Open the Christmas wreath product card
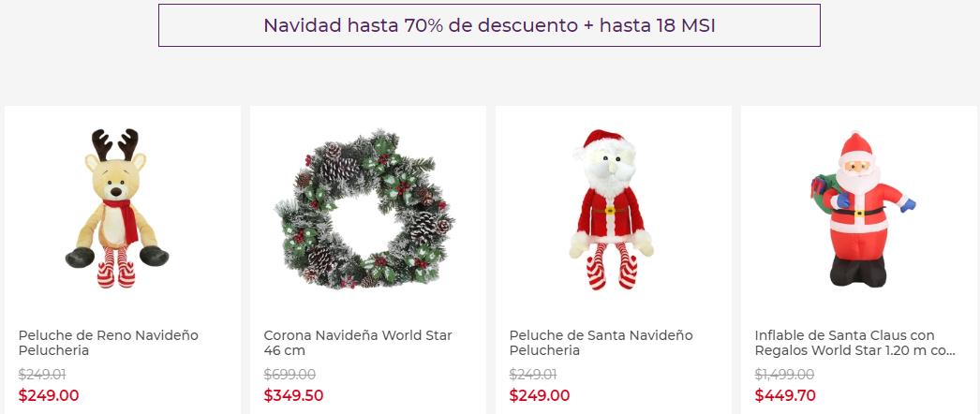 (368, 259)
